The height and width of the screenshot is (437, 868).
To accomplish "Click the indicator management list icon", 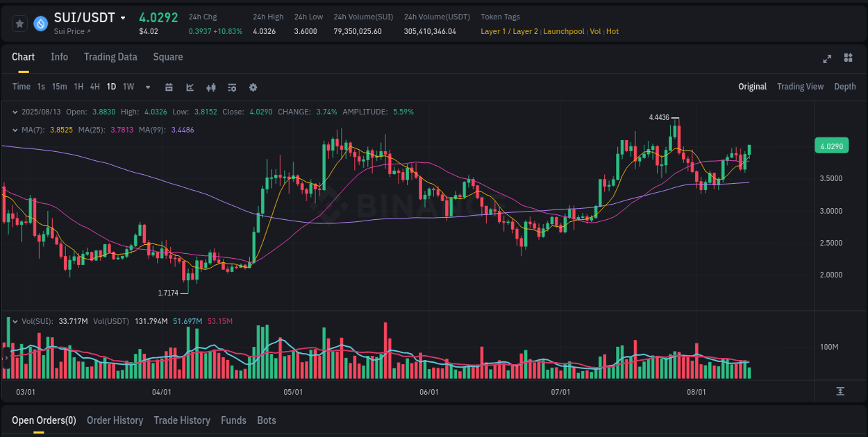I will tap(232, 87).
